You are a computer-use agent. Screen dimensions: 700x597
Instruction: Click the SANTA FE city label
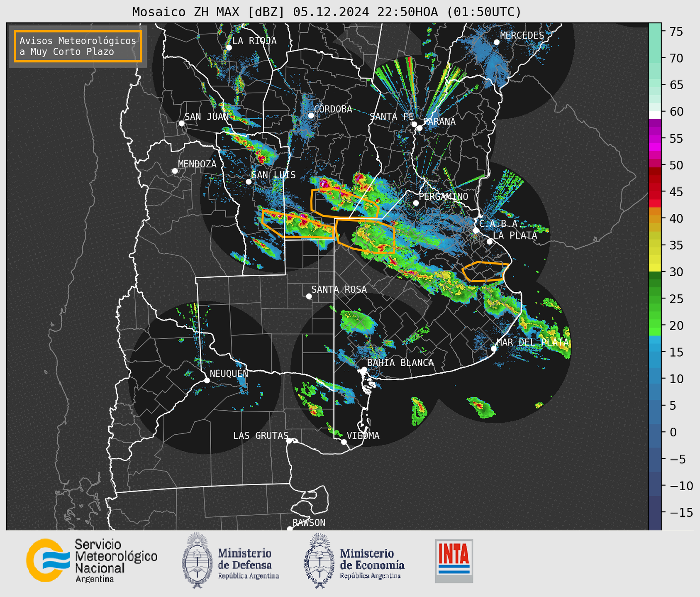point(391,117)
